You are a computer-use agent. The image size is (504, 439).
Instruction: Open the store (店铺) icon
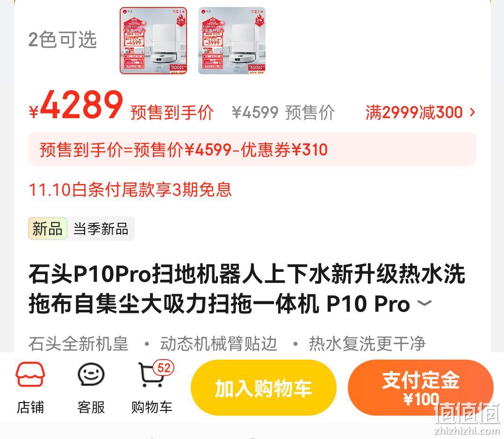pyautogui.click(x=30, y=388)
